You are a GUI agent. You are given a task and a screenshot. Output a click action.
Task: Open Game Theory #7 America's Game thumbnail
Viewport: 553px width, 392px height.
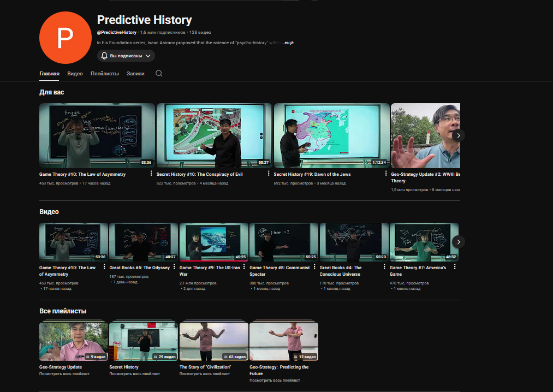424,242
